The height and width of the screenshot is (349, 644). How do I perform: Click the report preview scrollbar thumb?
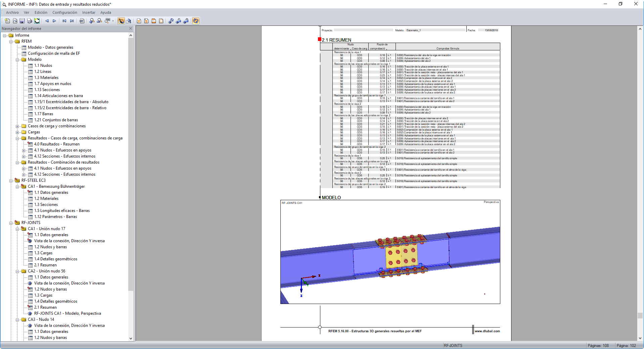pos(640,315)
